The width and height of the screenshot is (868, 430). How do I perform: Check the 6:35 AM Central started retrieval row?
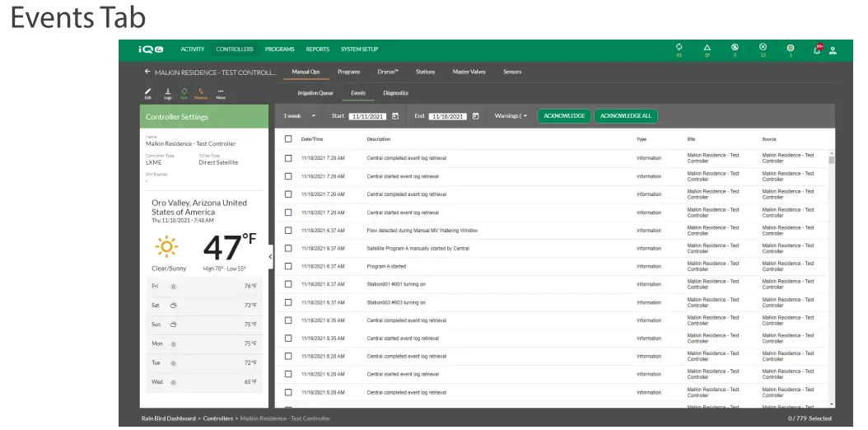point(288,338)
